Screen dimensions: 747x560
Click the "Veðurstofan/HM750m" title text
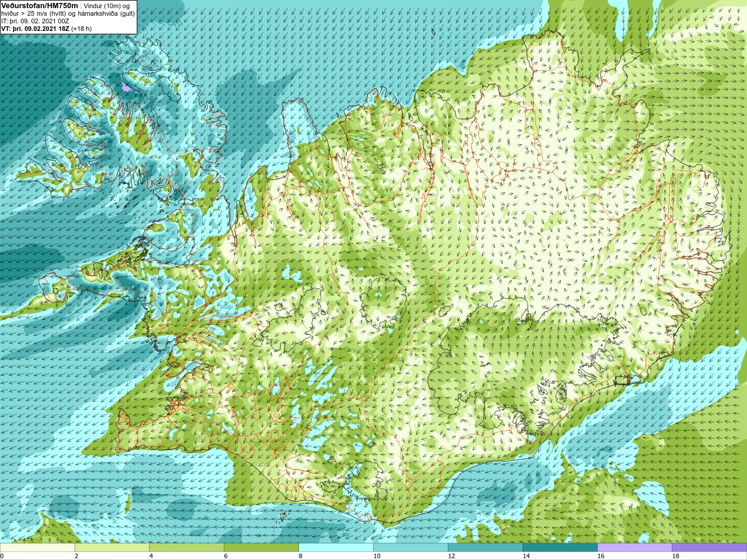click(x=40, y=5)
